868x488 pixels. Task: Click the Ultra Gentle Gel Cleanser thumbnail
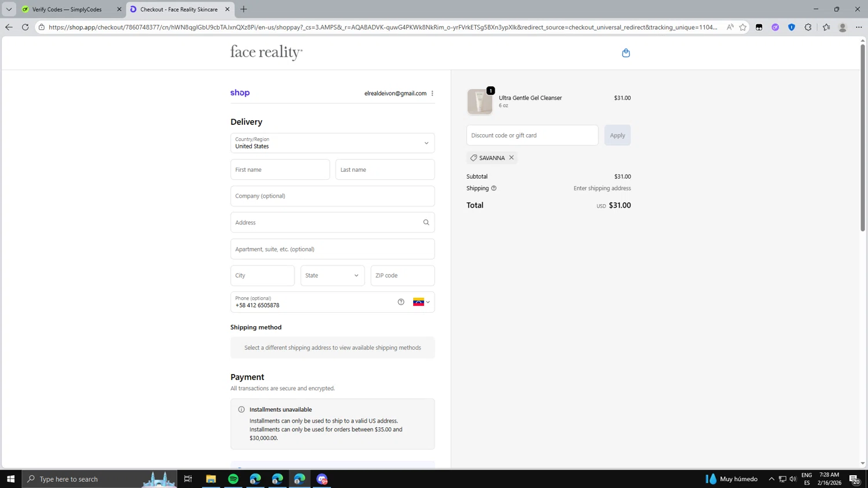(480, 102)
